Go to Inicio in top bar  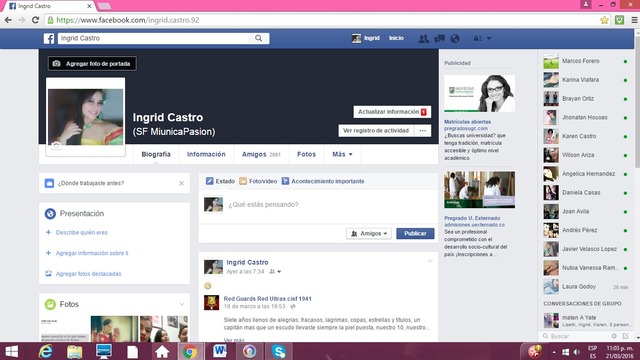point(396,38)
